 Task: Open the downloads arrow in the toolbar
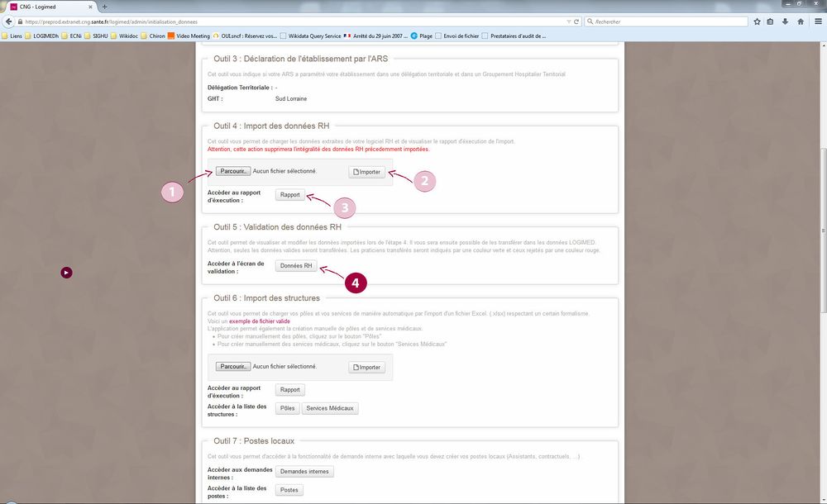pyautogui.click(x=786, y=21)
